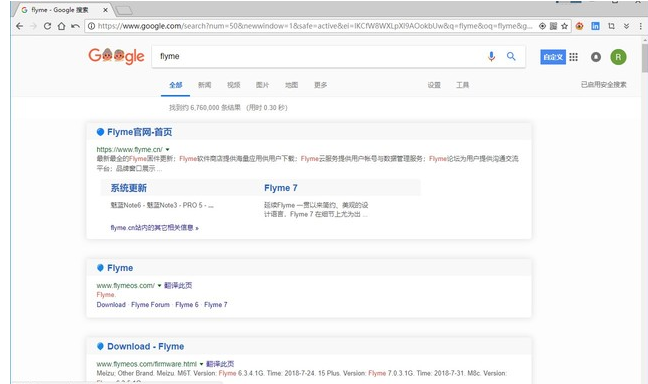Open the Chrome three-dot menu

click(641, 26)
